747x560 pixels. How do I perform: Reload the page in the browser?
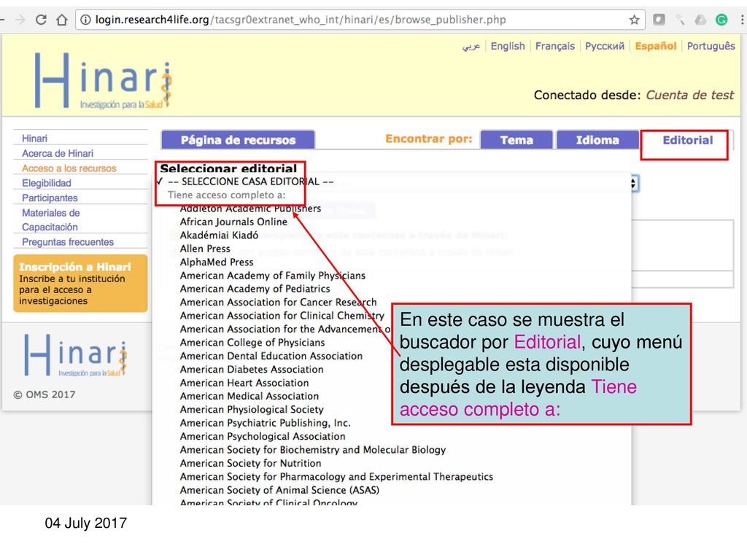pos(41,20)
